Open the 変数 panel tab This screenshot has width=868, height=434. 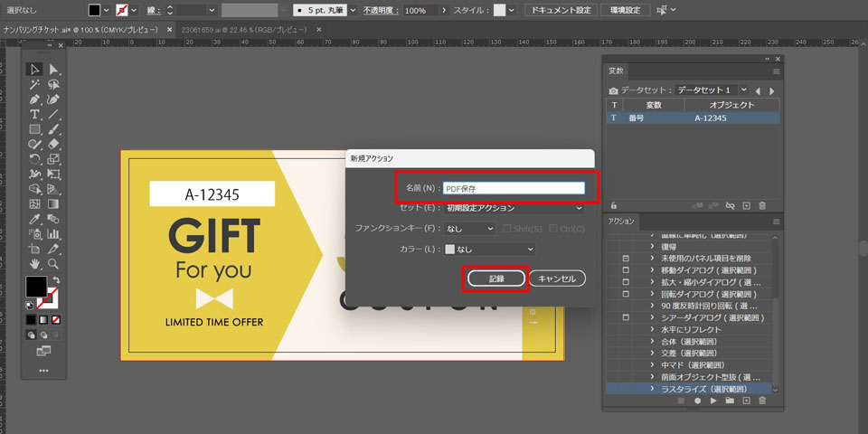click(x=616, y=71)
